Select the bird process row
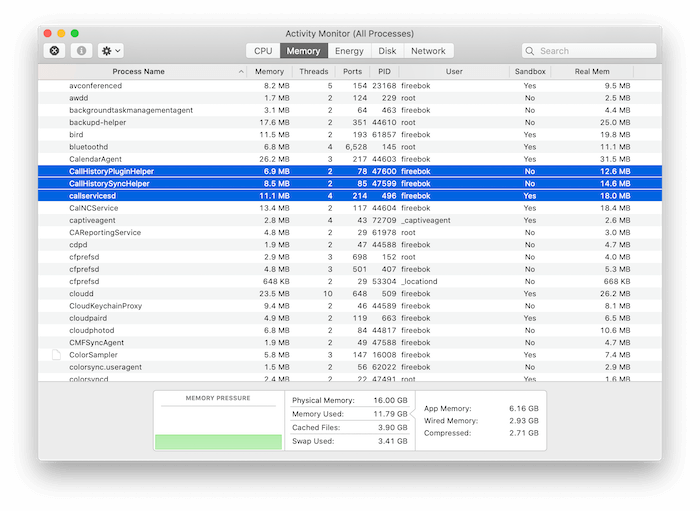The width and height of the screenshot is (700, 511). point(350,135)
